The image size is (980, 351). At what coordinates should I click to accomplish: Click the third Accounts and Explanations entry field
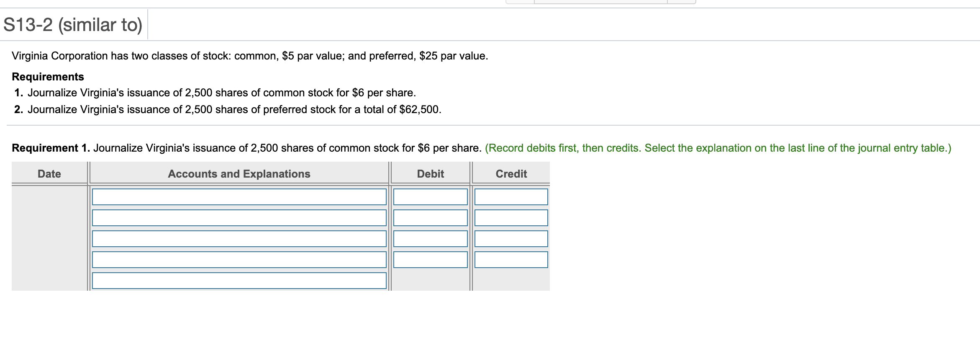[x=239, y=238]
